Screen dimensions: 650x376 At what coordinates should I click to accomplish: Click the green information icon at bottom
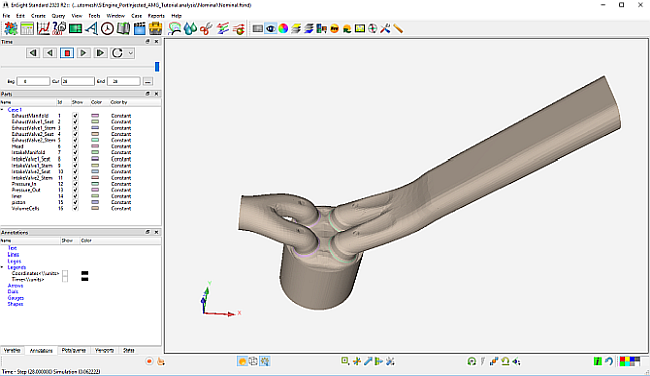click(597, 361)
